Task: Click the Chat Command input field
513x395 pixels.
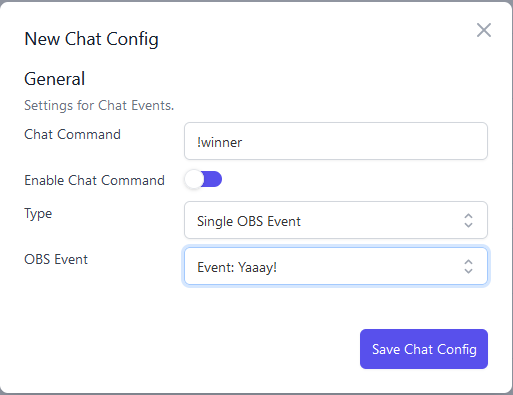Action: pyautogui.click(x=336, y=141)
